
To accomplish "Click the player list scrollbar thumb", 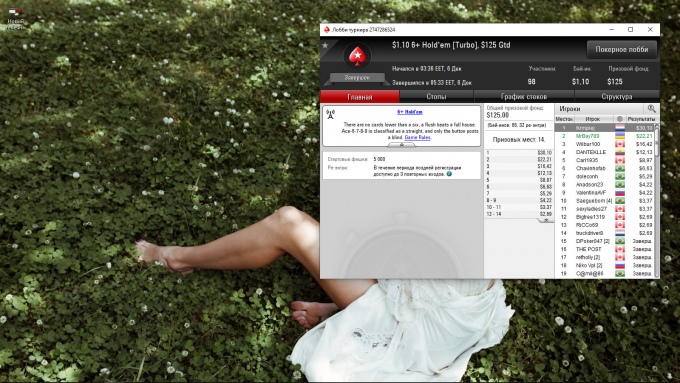I will [x=657, y=142].
